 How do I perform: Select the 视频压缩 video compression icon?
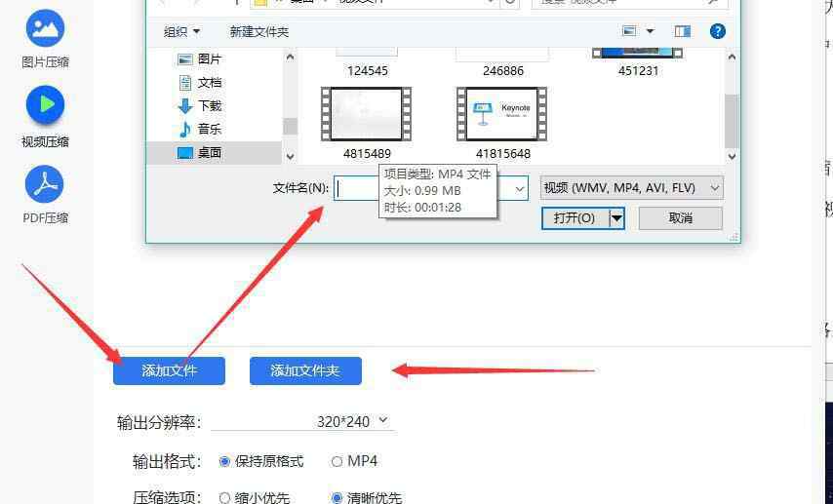pos(45,105)
